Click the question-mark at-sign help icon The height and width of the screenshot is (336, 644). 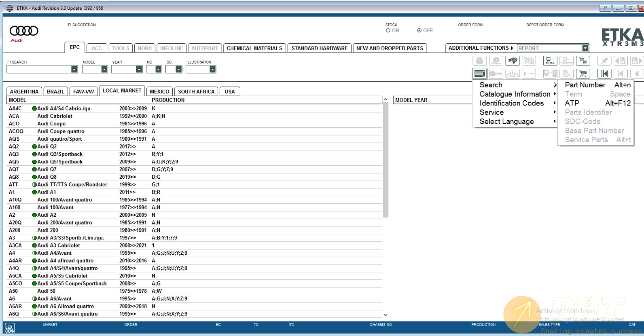coord(529,61)
